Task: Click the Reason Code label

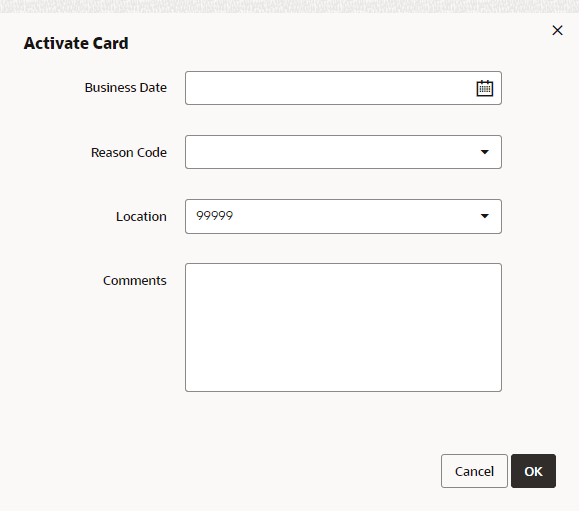Action: 129,152
